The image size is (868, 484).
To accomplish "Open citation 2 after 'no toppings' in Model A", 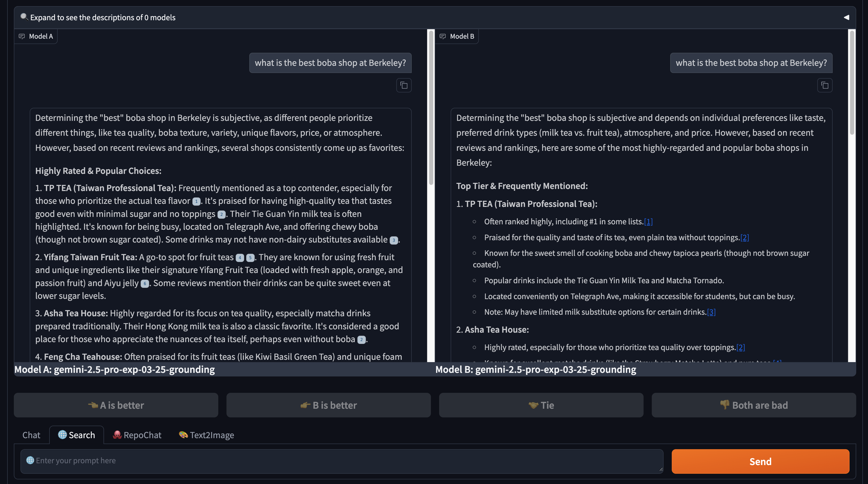I will coord(221,215).
